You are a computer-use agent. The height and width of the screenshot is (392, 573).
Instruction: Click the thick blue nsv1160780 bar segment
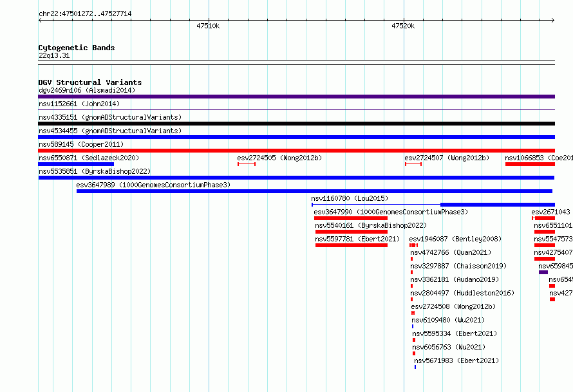pyautogui.click(x=498, y=205)
